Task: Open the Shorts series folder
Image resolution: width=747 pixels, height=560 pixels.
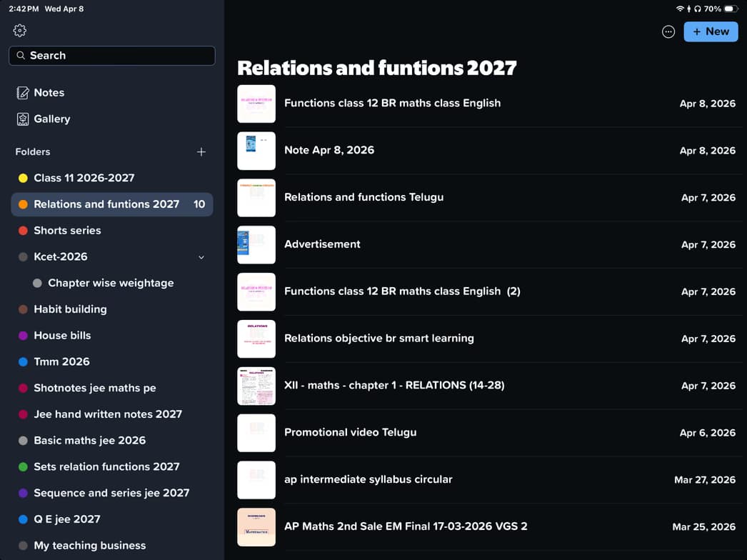Action: (x=67, y=231)
